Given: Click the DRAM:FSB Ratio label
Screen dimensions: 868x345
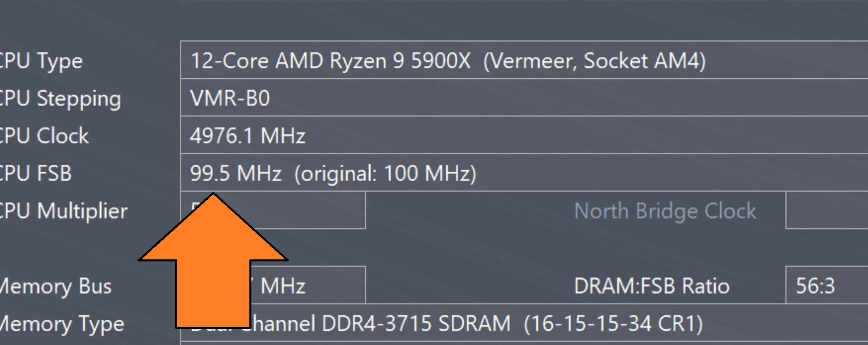Looking at the screenshot, I should point(652,286).
